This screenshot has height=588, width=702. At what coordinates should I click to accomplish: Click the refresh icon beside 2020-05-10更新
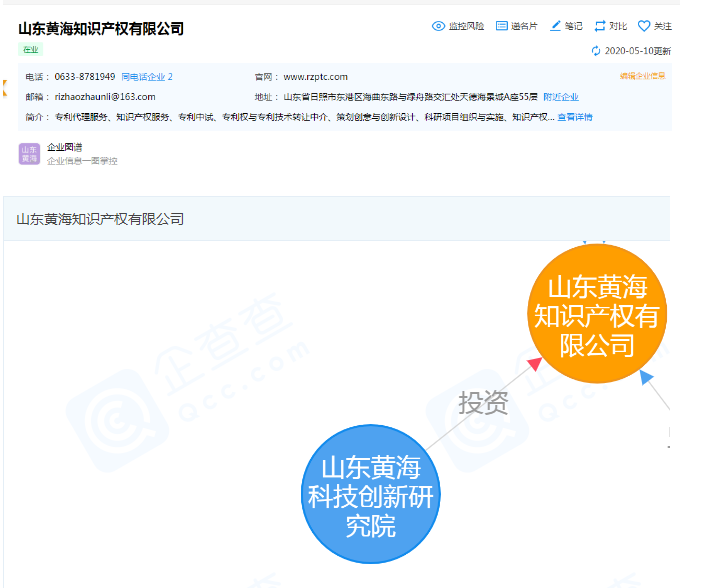tap(597, 50)
